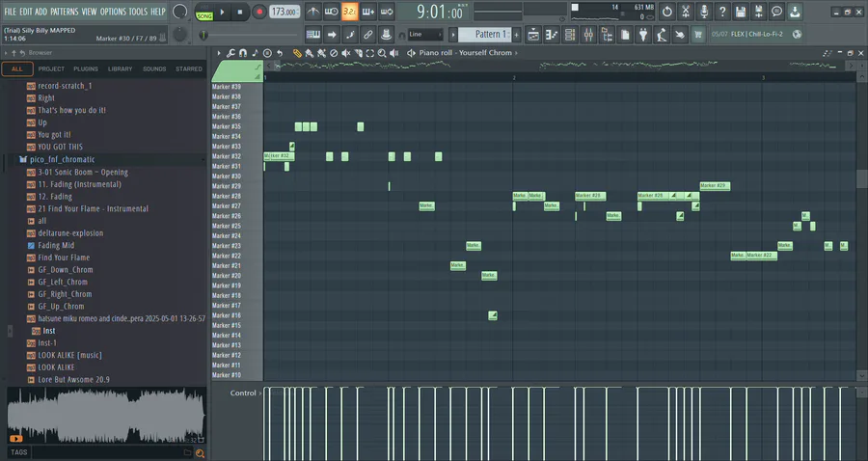Screen dimensions: 868x461
Task: Disable the 3.2.1 recording countdown
Action: coord(349,11)
